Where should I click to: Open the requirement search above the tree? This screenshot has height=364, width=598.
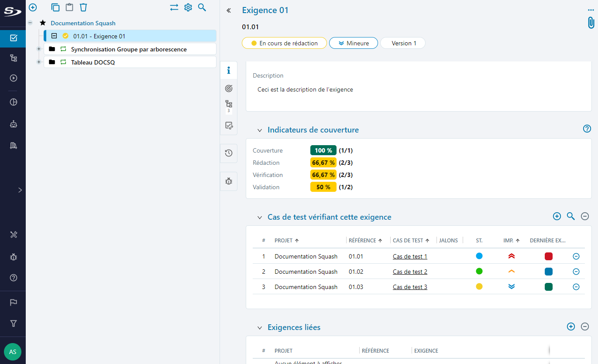[x=202, y=7]
